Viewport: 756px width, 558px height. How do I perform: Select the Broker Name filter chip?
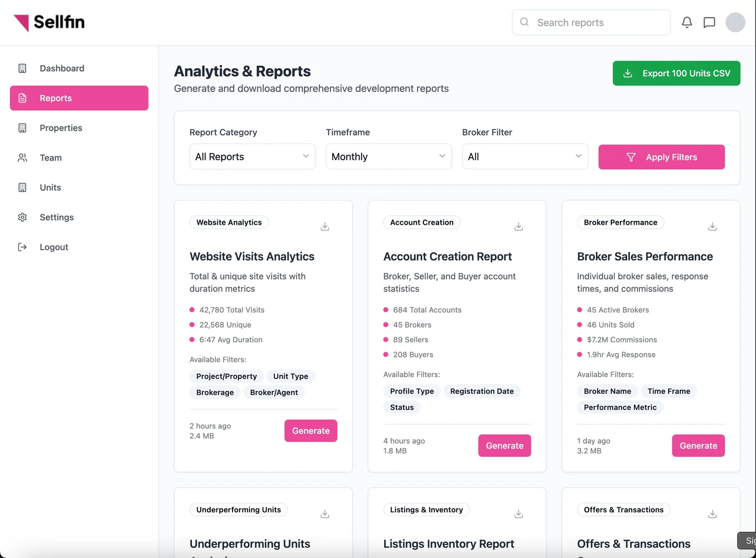607,391
